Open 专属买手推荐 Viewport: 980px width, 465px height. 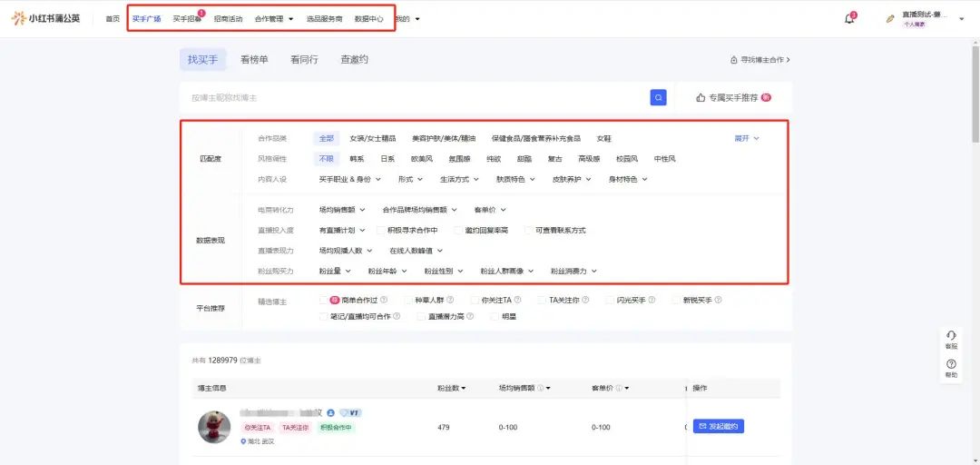[x=734, y=97]
